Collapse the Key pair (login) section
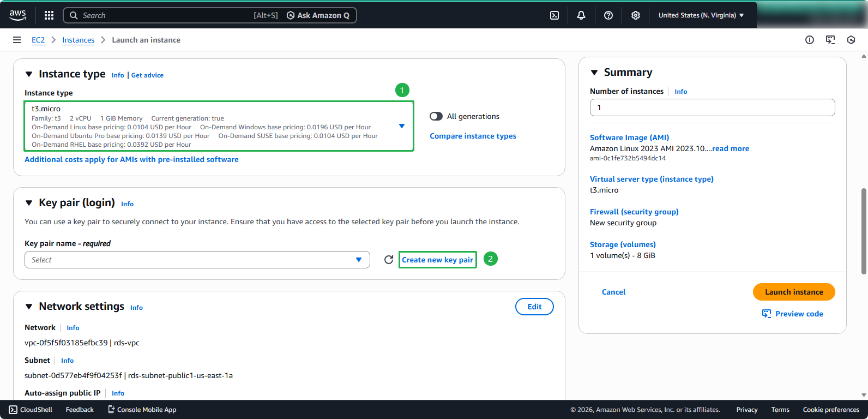This screenshot has height=419, width=868. (29, 203)
